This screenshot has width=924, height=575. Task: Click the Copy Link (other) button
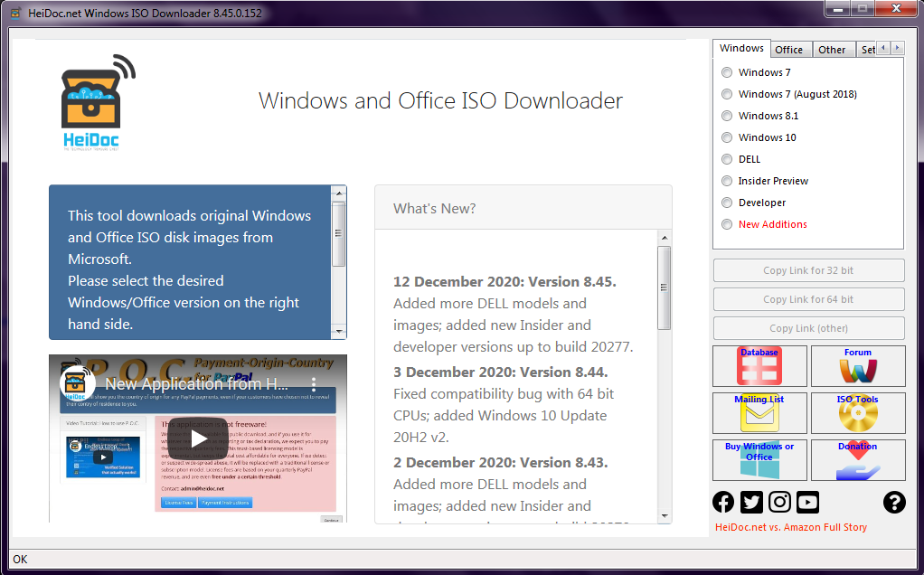click(x=808, y=328)
